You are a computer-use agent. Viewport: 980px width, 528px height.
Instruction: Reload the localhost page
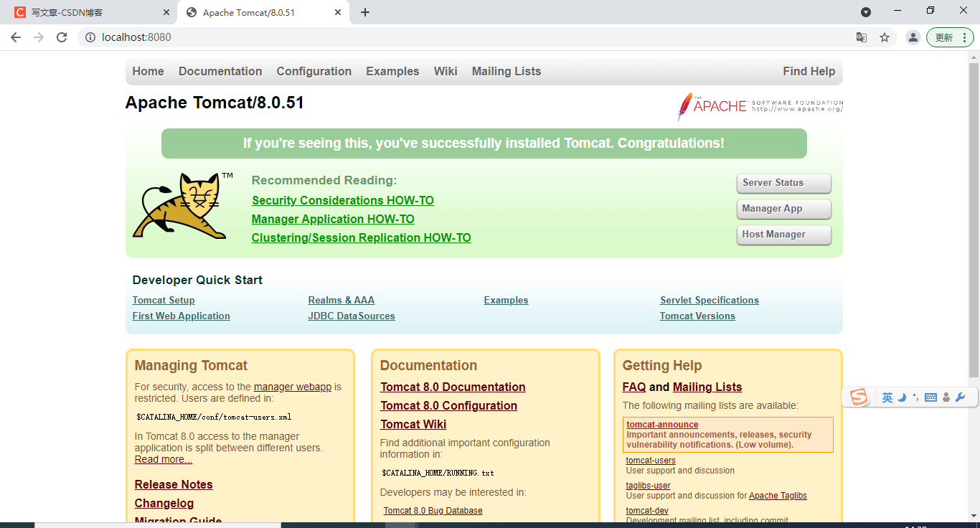pos(62,37)
